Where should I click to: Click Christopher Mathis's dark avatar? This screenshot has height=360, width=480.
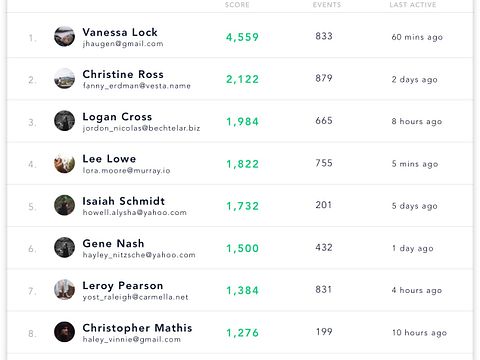point(64,332)
